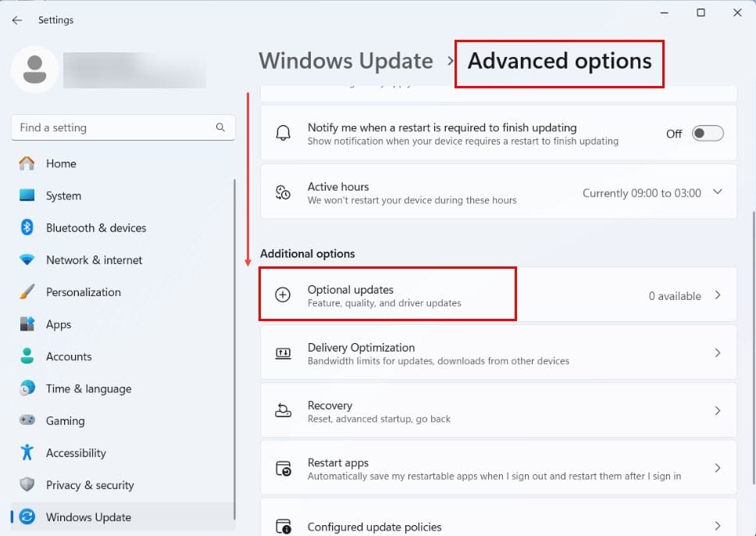Open the Configured update policies row label
Viewport: 756px width, 536px height.
[375, 527]
